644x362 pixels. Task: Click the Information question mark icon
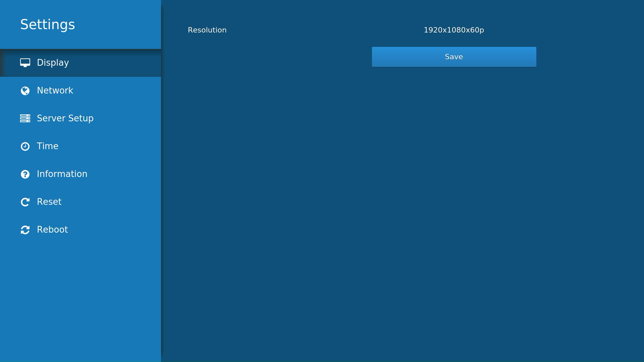point(25,174)
